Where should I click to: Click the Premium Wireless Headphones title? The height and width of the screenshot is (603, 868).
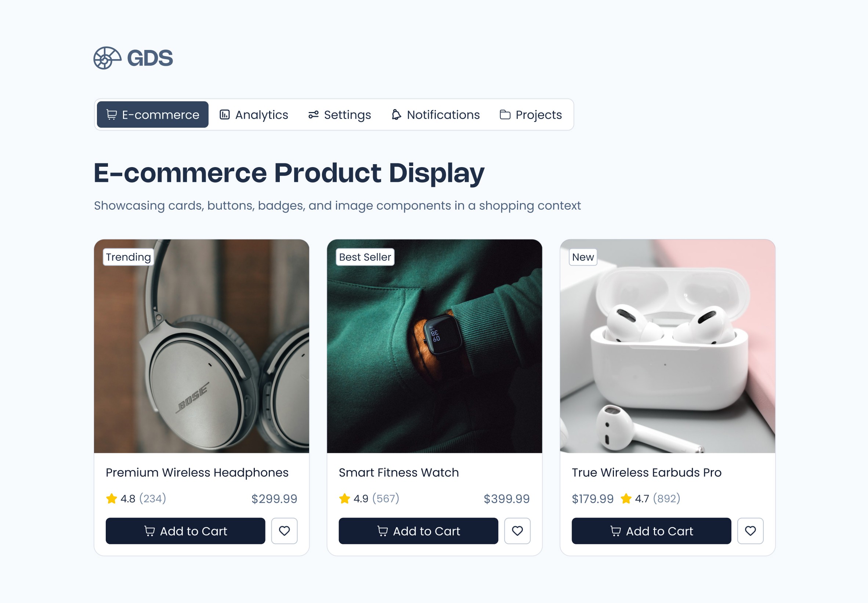(197, 473)
